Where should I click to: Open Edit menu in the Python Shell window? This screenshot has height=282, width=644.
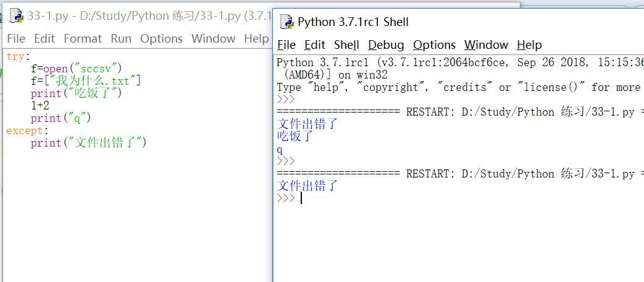click(315, 45)
